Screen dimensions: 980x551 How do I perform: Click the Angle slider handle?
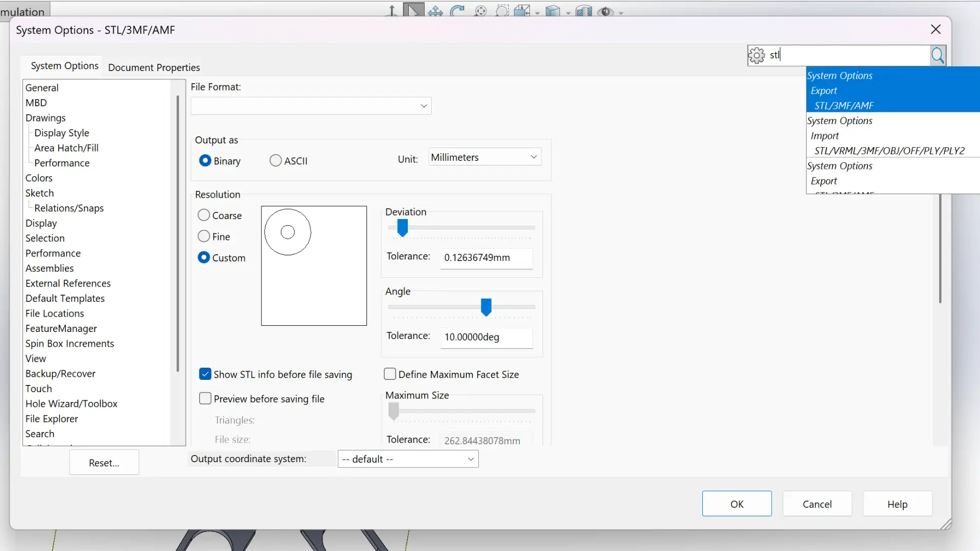tap(486, 307)
